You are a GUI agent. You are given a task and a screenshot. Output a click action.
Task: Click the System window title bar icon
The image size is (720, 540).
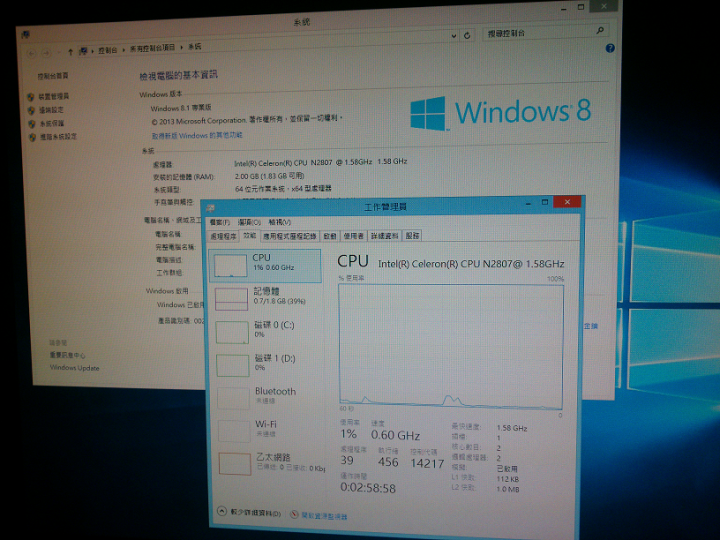[x=25, y=34]
